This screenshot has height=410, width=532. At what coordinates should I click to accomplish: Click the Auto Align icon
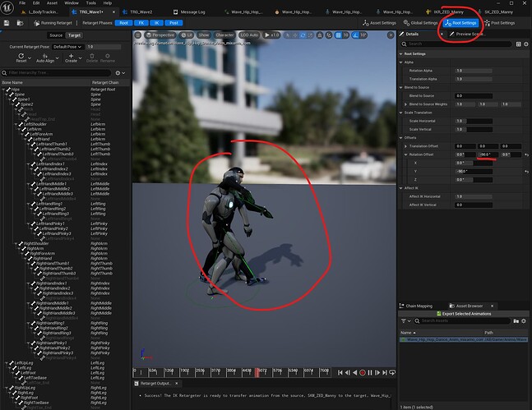tap(45, 56)
